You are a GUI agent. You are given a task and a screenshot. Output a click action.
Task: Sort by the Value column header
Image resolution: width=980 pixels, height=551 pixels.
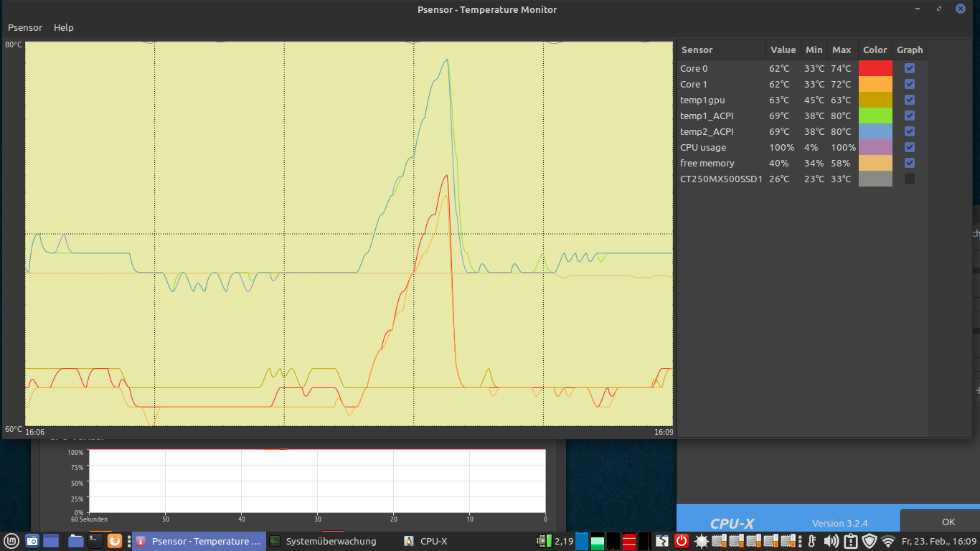[783, 50]
